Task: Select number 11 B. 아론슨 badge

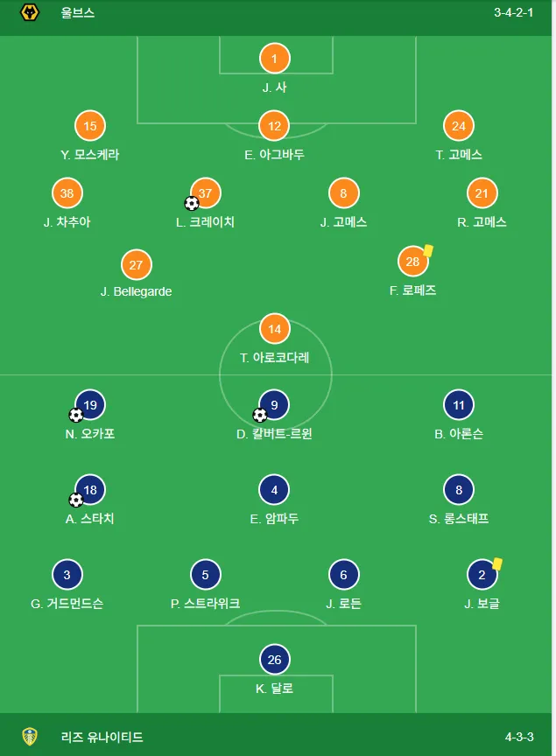Action: [459, 405]
